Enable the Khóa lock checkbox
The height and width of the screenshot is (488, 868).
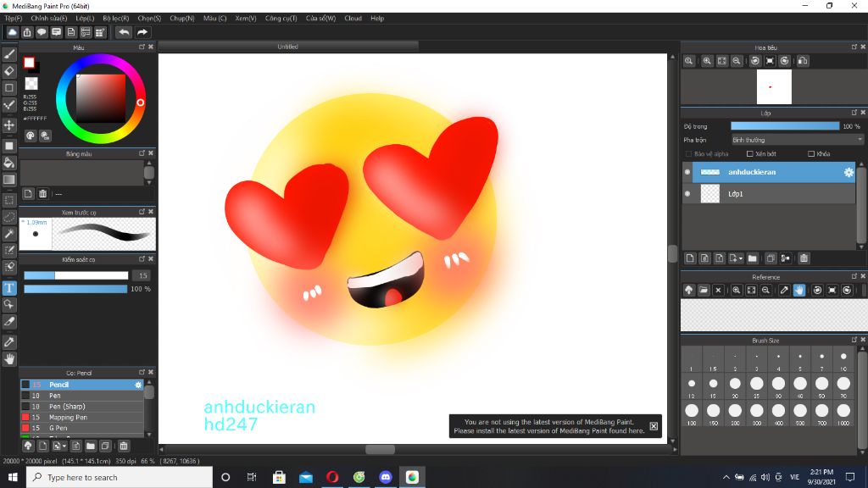click(x=811, y=154)
